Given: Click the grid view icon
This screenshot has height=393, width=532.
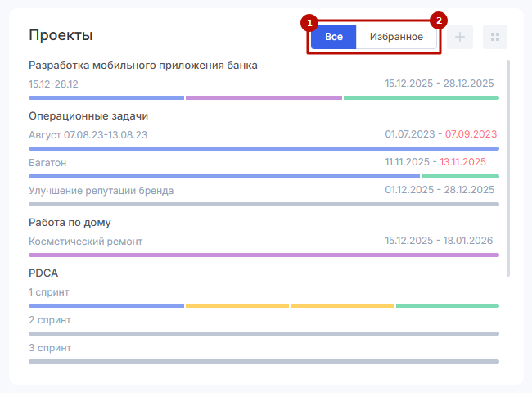Looking at the screenshot, I should pos(495,37).
